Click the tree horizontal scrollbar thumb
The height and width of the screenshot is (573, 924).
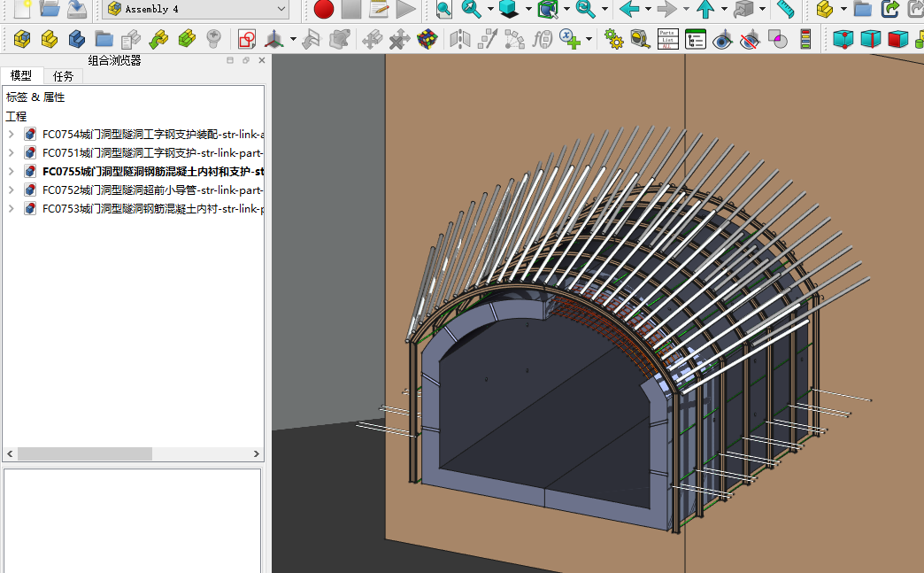(x=84, y=453)
